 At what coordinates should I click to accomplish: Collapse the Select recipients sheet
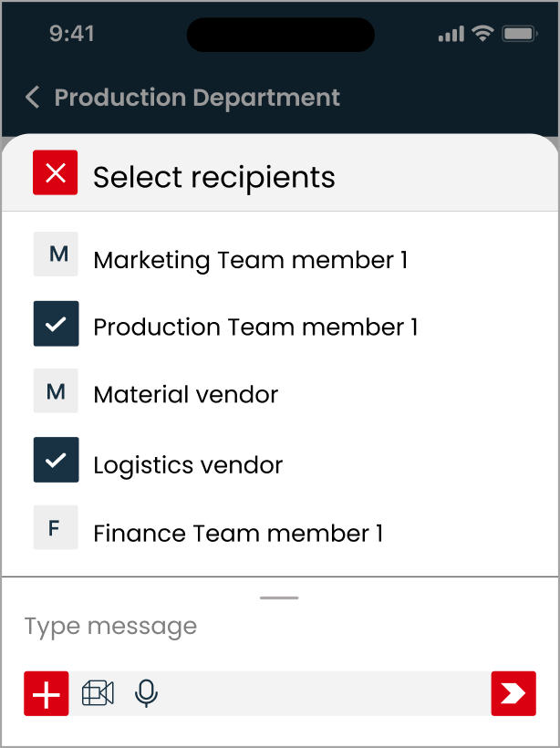(x=280, y=597)
